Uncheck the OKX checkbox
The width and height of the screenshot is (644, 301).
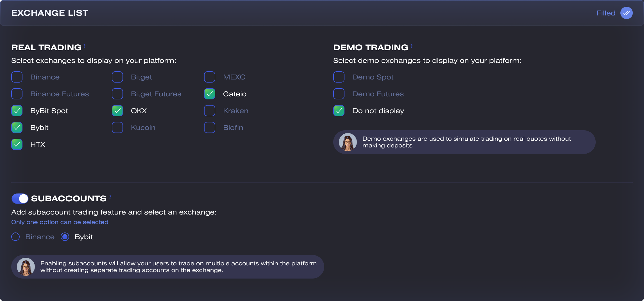pos(117,111)
